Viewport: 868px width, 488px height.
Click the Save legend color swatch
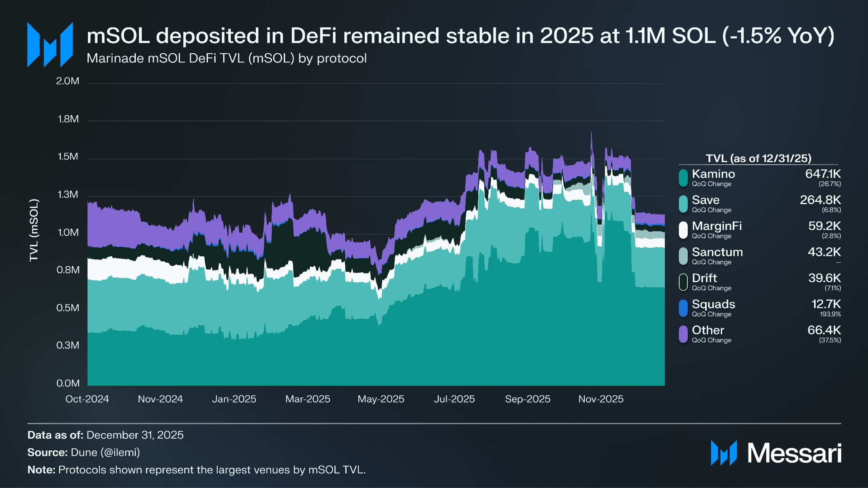683,204
